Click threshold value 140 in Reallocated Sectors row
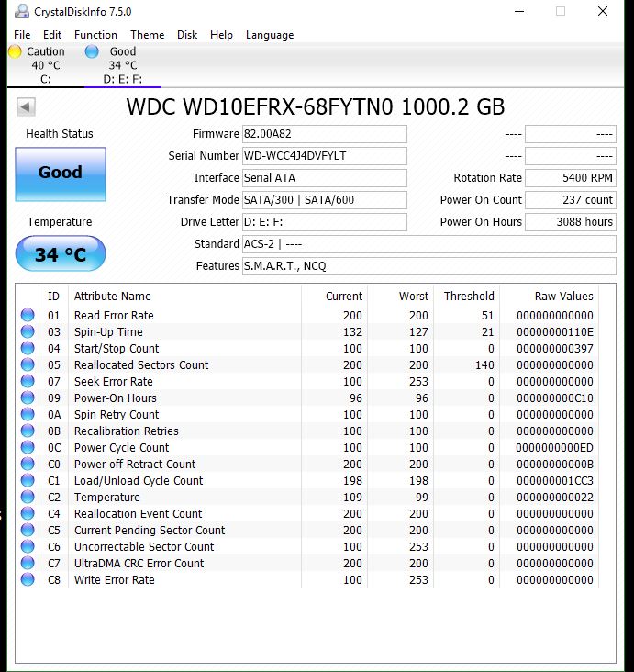634x672 pixels. click(484, 365)
